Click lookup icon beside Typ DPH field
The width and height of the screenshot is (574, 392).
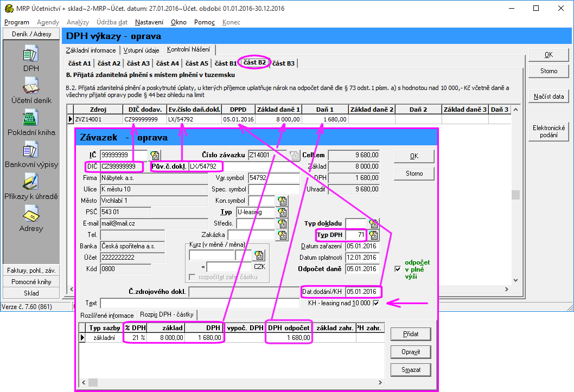373,235
